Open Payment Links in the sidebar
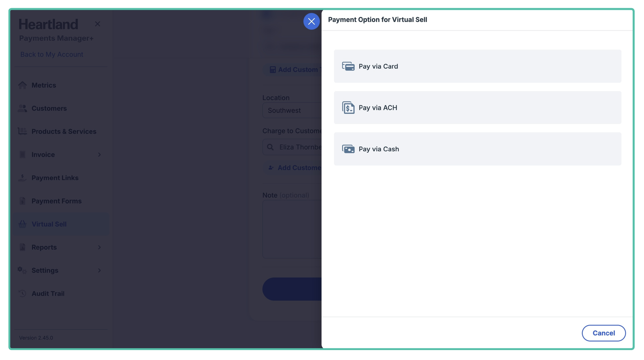 55,178
